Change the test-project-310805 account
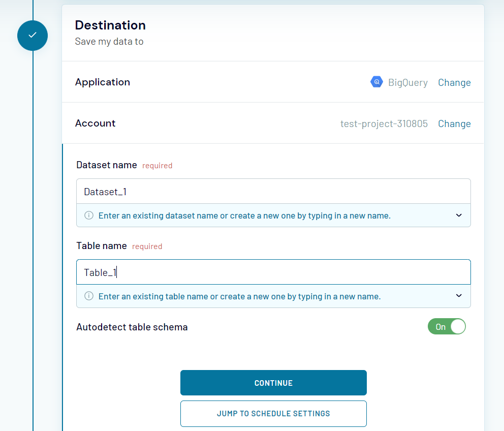Screen dimensions: 504x431 coord(454,124)
